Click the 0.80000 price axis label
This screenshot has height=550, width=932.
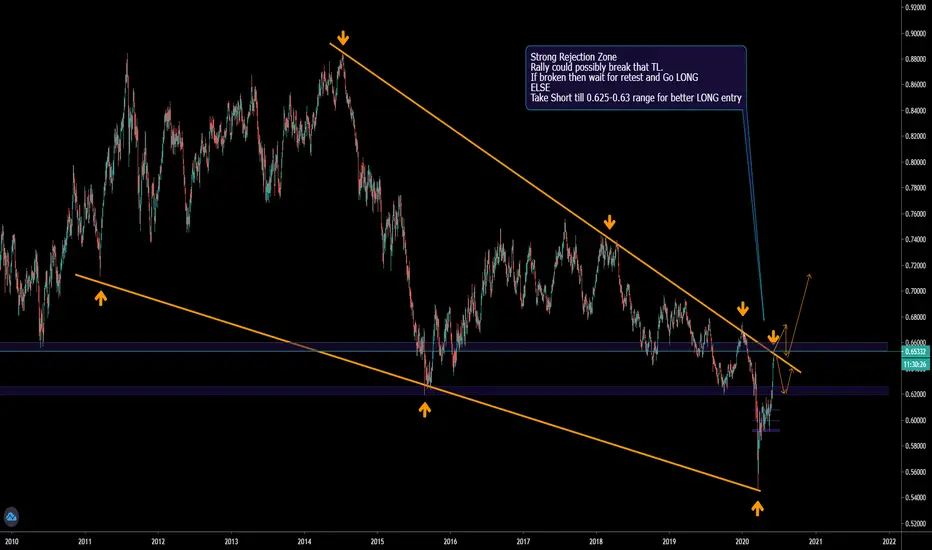coord(916,162)
